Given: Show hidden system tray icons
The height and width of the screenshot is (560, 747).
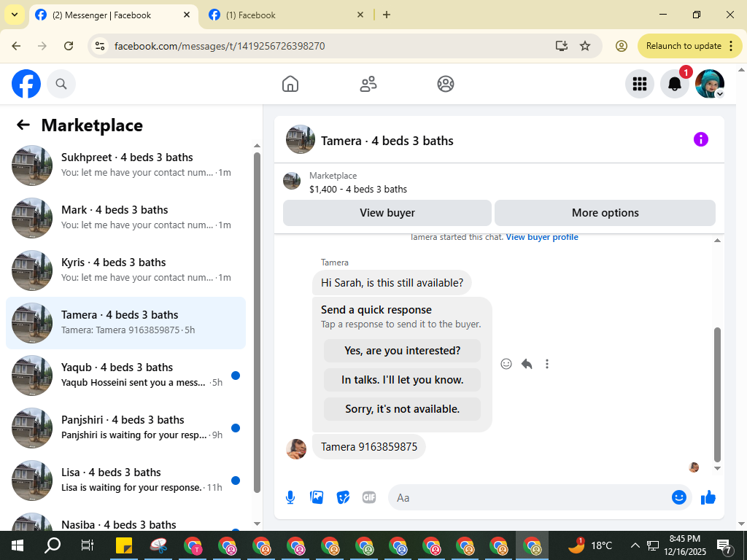Looking at the screenshot, I should click(x=635, y=545).
